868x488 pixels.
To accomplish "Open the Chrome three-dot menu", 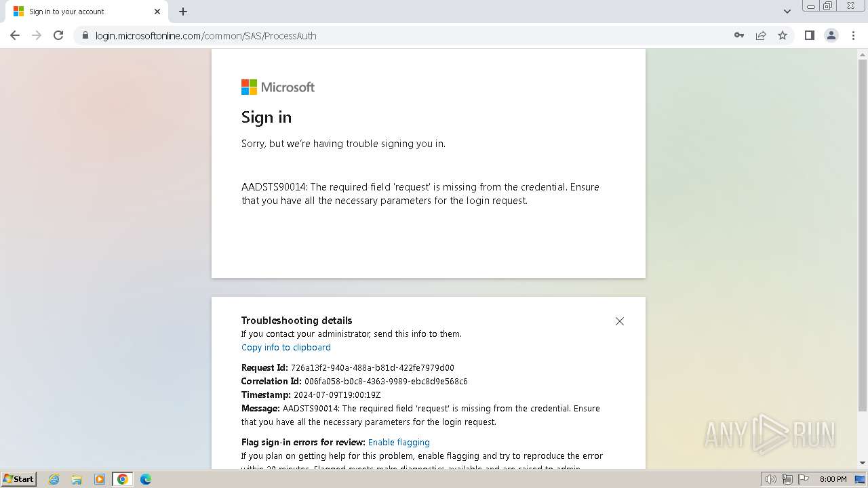I will [x=853, y=35].
